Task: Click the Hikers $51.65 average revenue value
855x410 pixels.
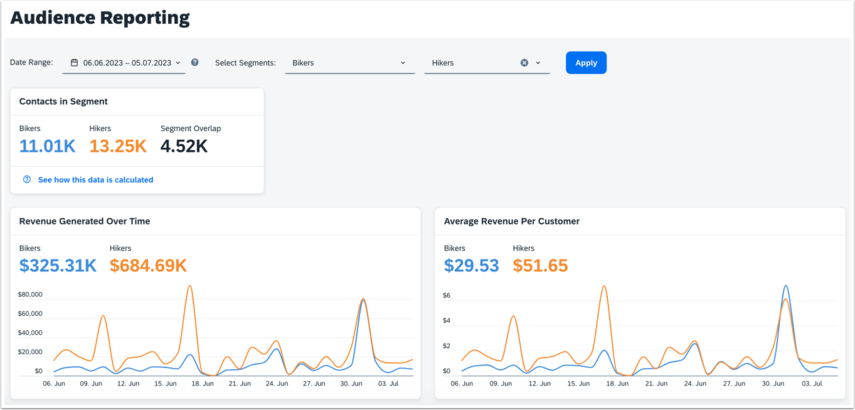Action: tap(540, 265)
